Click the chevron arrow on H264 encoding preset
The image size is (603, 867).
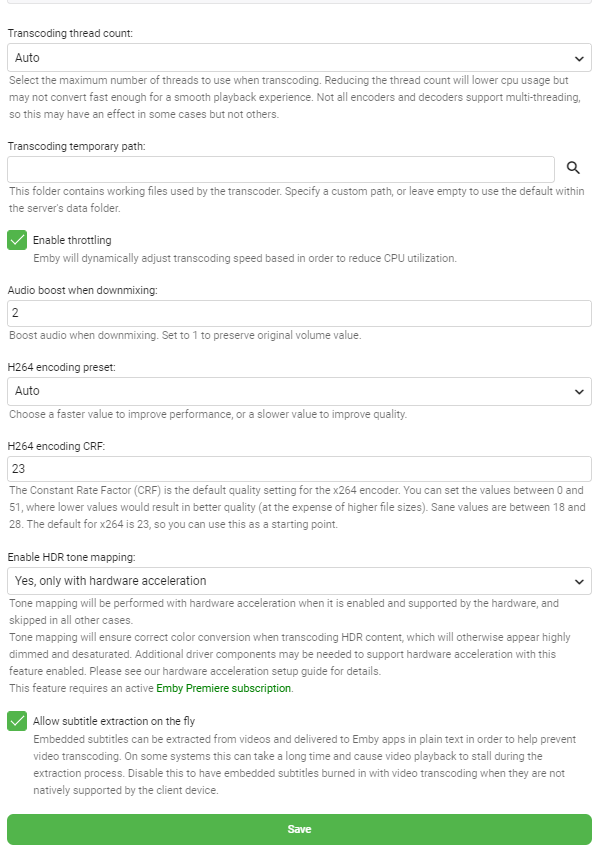point(579,391)
